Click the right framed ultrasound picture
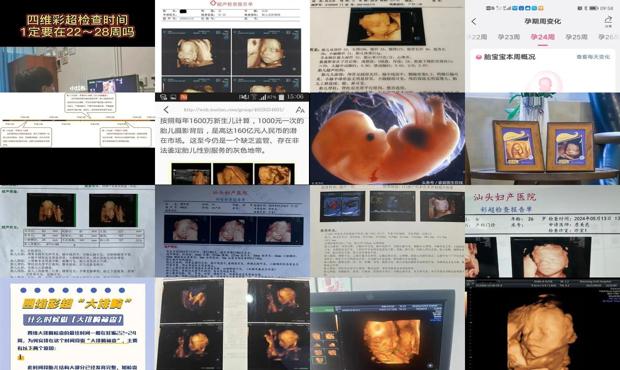Screen dimensions: 620x370 click(570, 147)
